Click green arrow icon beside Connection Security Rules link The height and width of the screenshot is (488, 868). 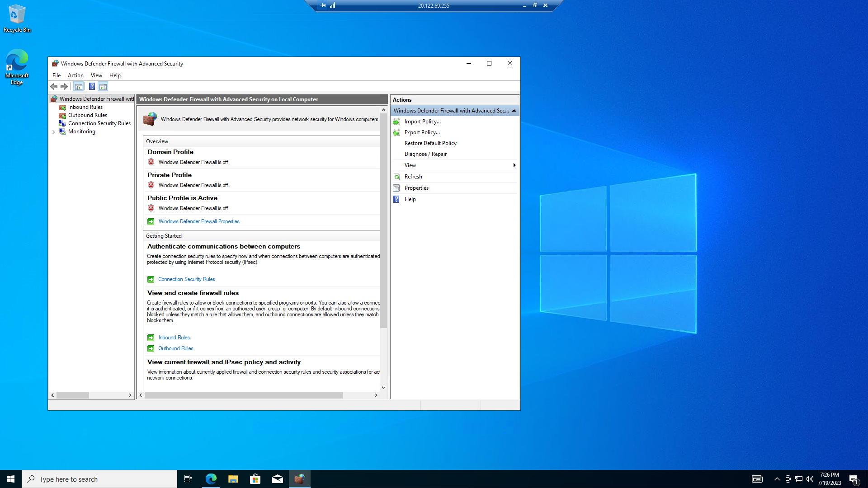151,279
